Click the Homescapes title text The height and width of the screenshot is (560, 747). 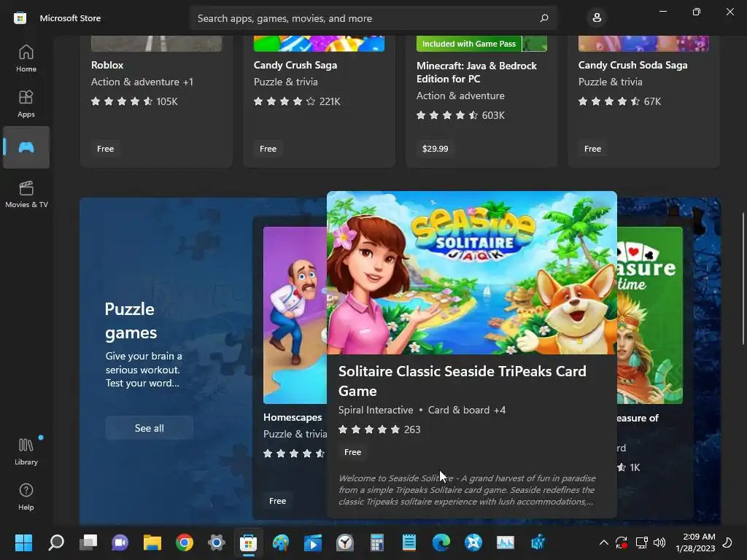point(293,417)
